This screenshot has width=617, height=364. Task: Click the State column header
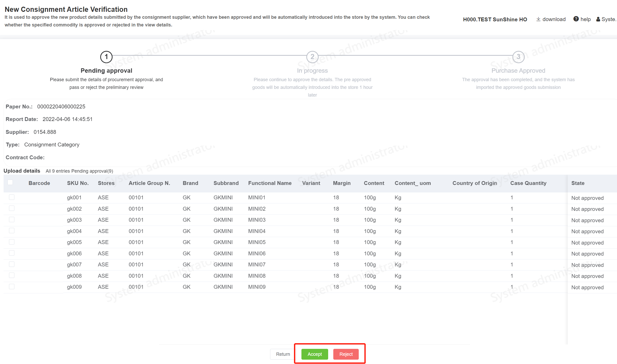point(578,183)
